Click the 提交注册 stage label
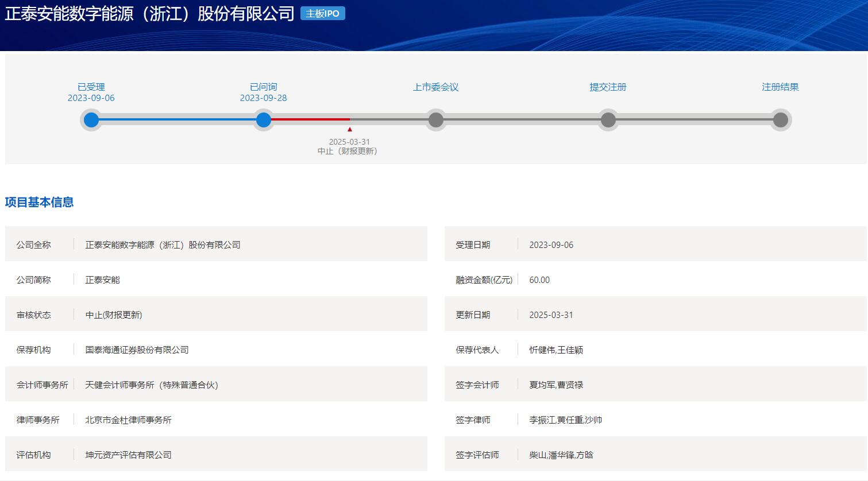This screenshot has height=481, width=868. pyautogui.click(x=608, y=87)
